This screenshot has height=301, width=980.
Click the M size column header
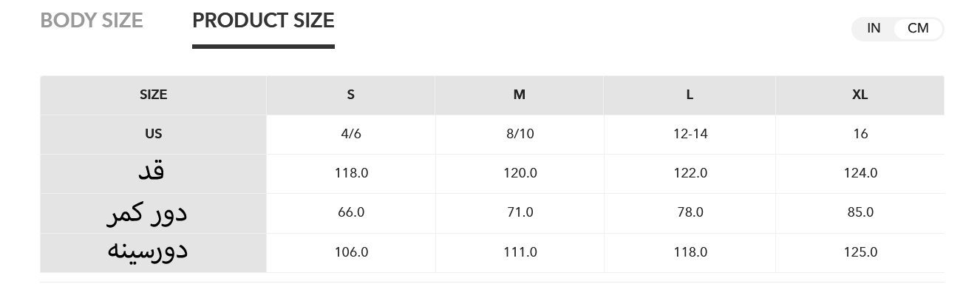pos(520,95)
